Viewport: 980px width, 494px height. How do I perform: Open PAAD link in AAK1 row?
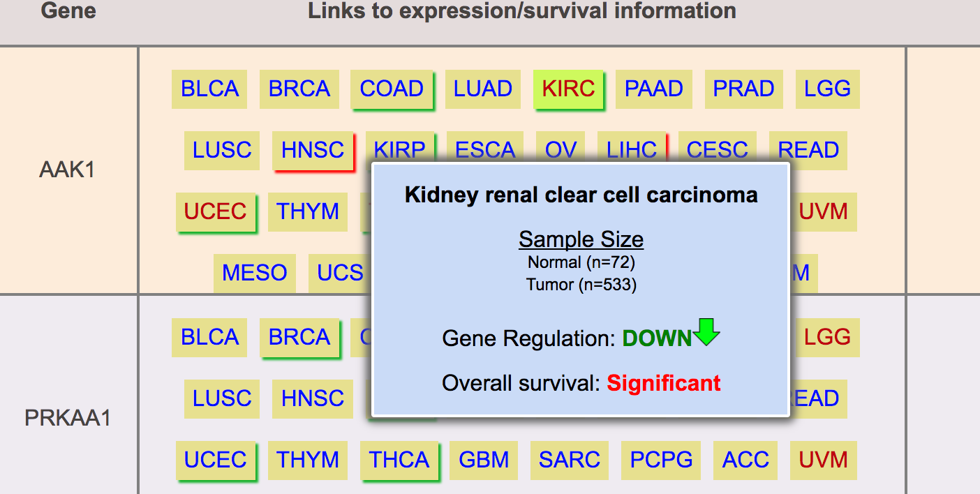[x=653, y=89]
